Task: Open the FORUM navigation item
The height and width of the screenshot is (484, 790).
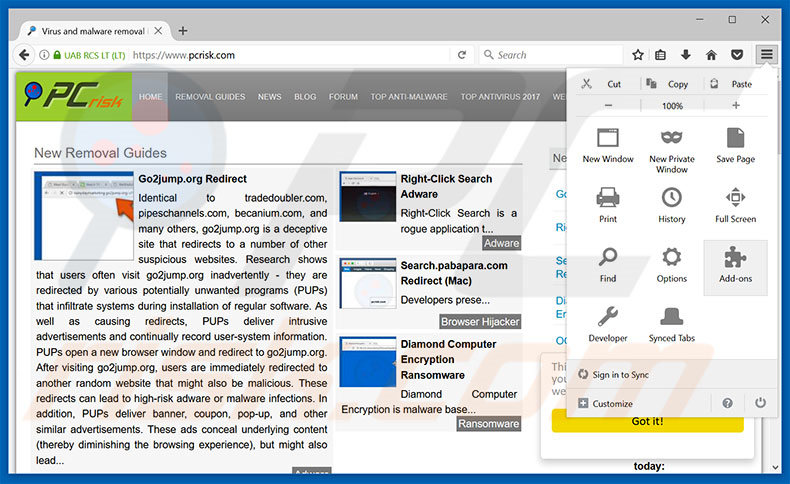Action: (343, 97)
